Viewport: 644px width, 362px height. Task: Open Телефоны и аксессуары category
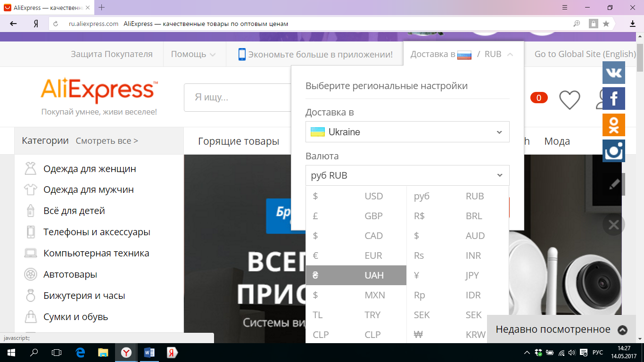pyautogui.click(x=97, y=232)
